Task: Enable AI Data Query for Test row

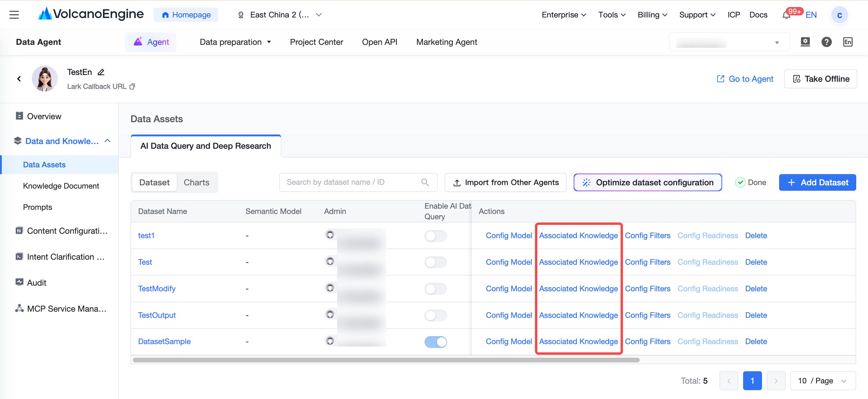Action: tap(435, 262)
